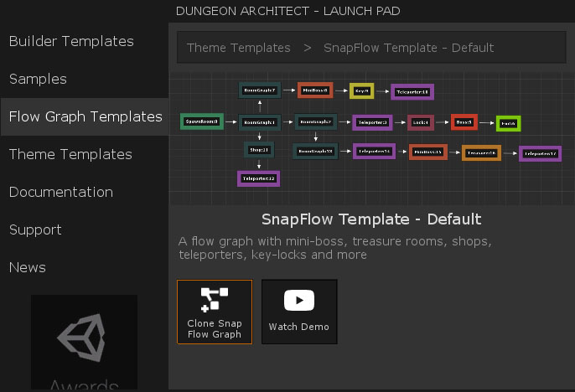Image resolution: width=575 pixels, height=392 pixels.
Task: Click the Teleporter:12 node in preview
Action: pyautogui.click(x=258, y=178)
